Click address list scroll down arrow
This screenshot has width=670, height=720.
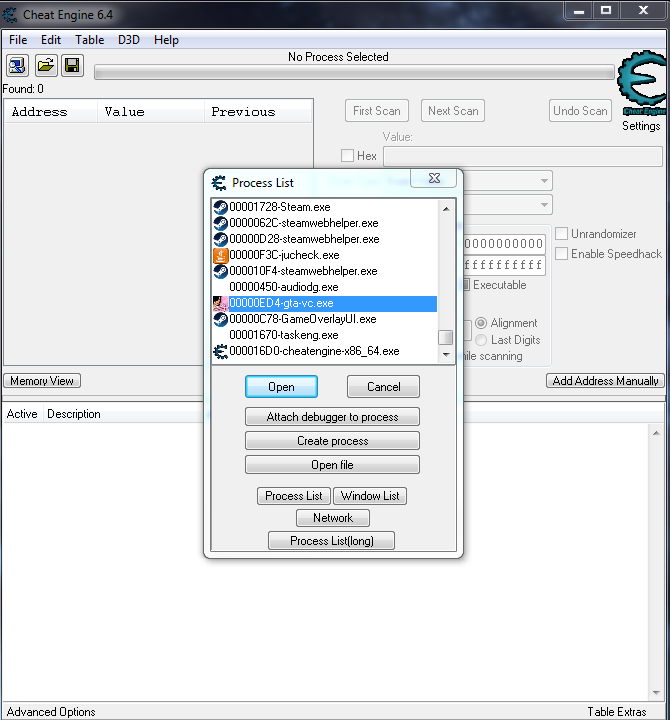[656, 692]
